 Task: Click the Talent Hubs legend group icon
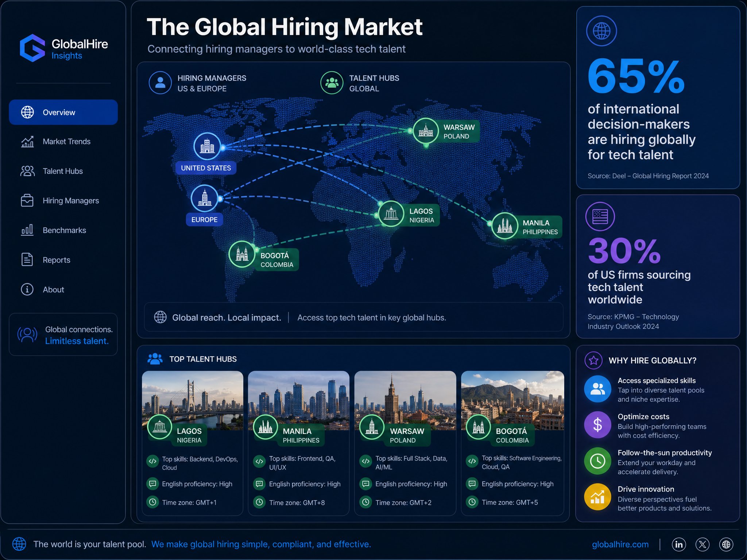[332, 83]
